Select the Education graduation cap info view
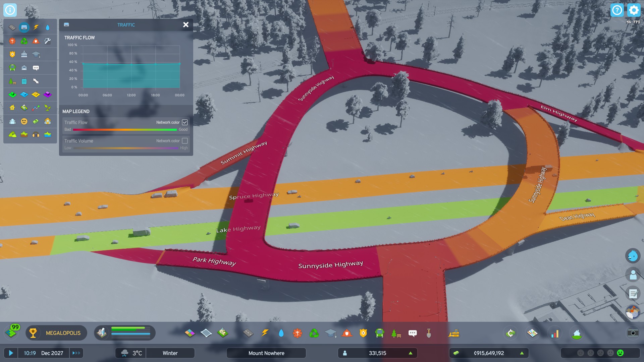This screenshot has height=362, width=644. (x=36, y=54)
